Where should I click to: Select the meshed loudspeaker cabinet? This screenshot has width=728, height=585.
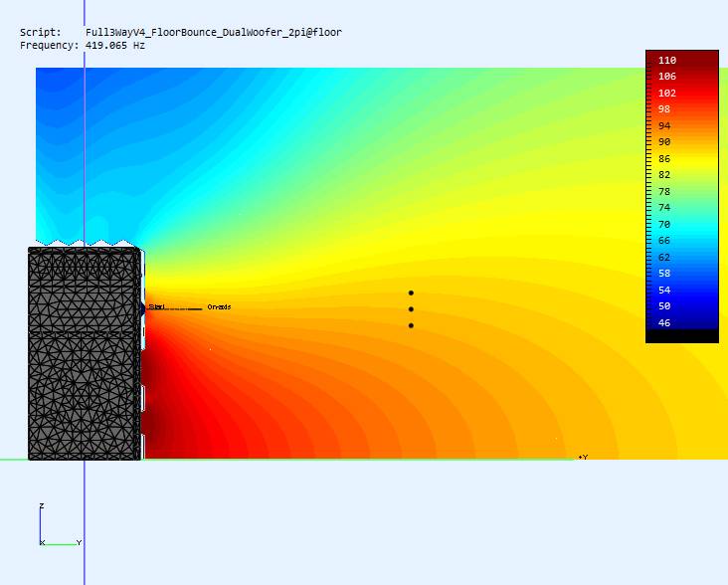[85, 354]
